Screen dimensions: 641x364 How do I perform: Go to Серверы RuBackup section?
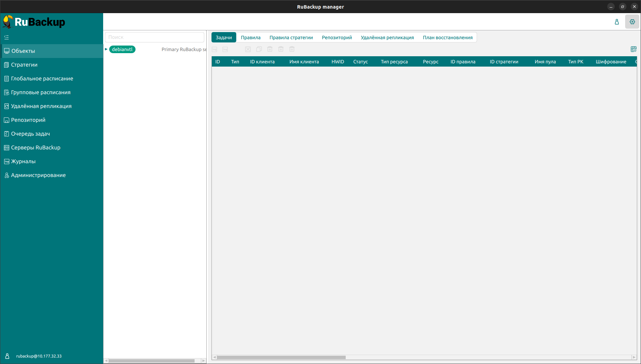[36, 148]
